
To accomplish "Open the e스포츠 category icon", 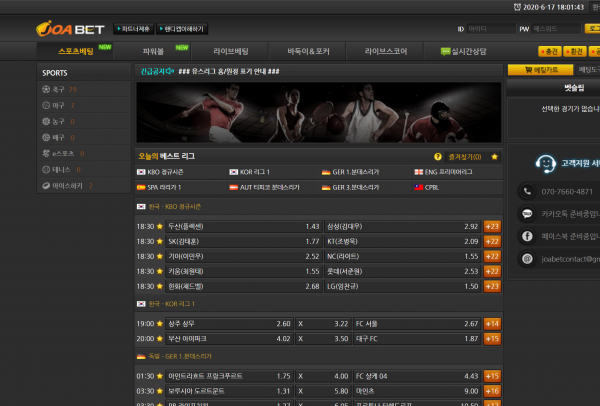I will (46, 153).
